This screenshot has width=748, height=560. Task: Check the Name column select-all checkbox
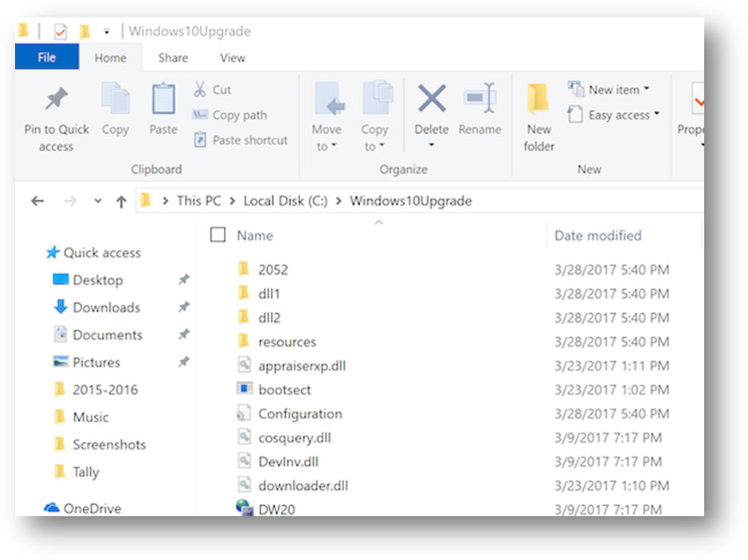coord(217,235)
